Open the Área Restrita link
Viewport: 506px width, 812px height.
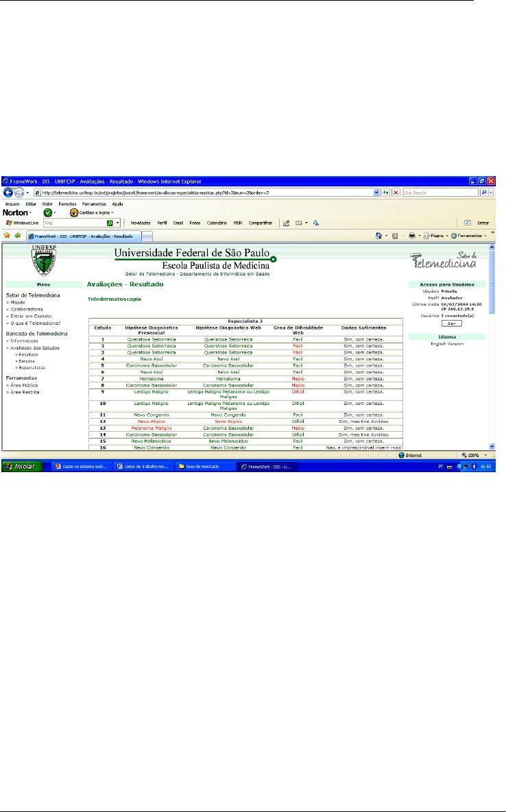pos(25,392)
